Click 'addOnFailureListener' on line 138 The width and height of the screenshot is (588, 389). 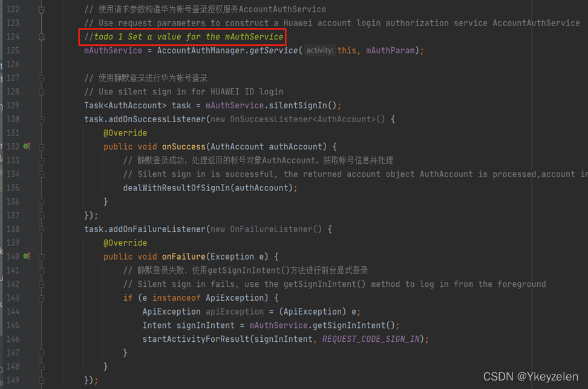click(x=157, y=229)
